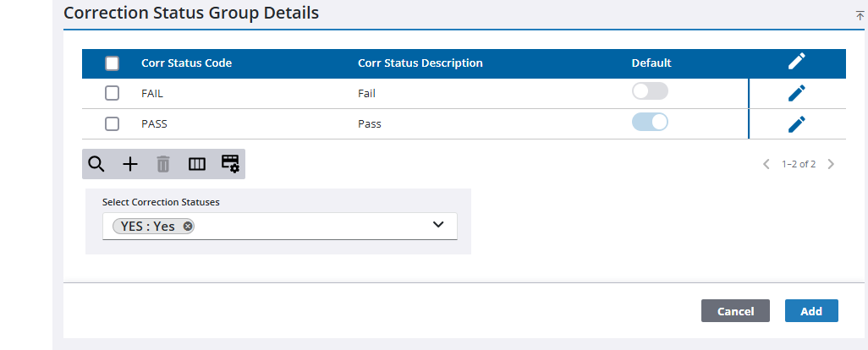Click the Cancel button
Screen dimensions: 868x350
735,311
